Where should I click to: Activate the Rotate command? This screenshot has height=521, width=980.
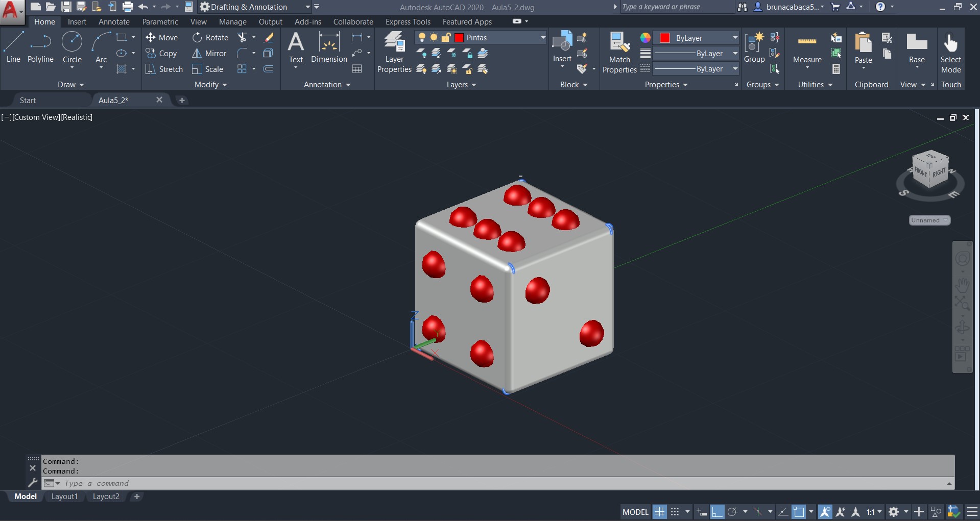[210, 37]
